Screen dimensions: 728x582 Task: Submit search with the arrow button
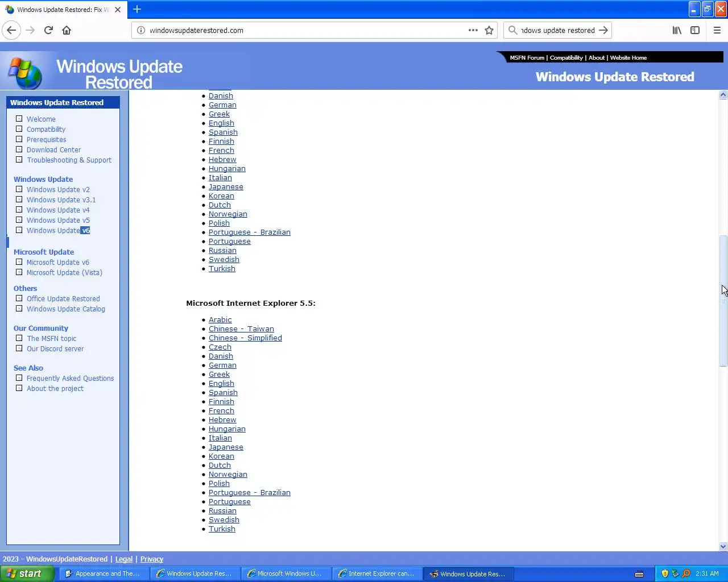603,30
